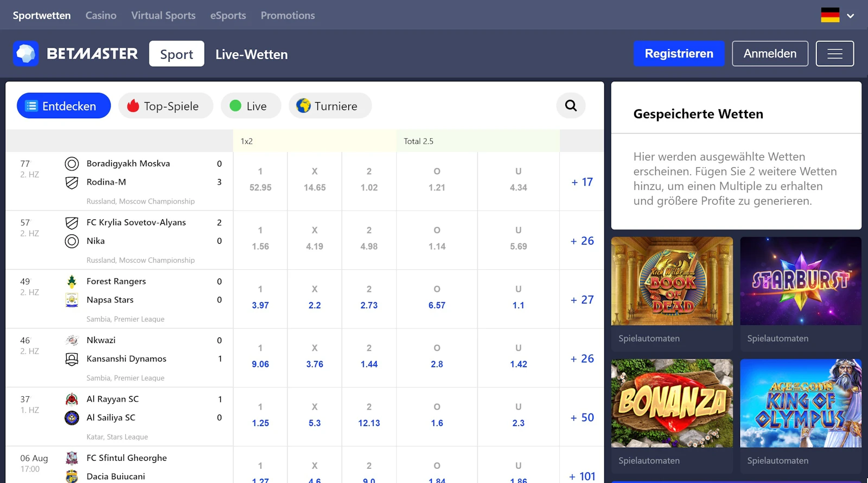Click the Kansanshi Dynamos team icon
Screen dimensions: 868x483
pos(72,359)
